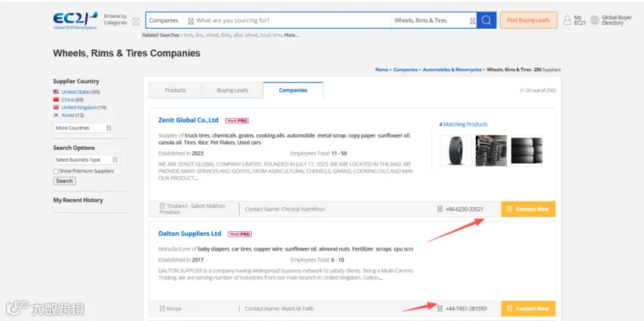Click Korea flag icon
Screen dimensions: 644x321
point(56,115)
